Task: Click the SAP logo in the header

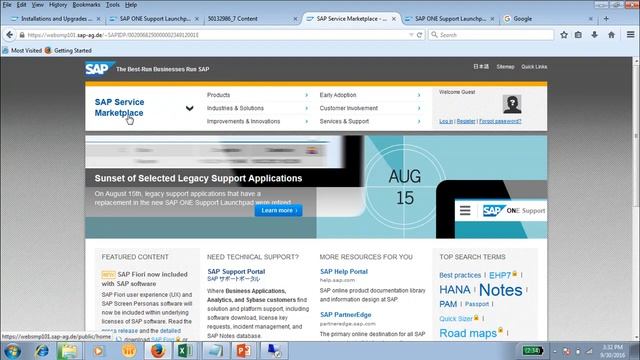Action: [99, 69]
